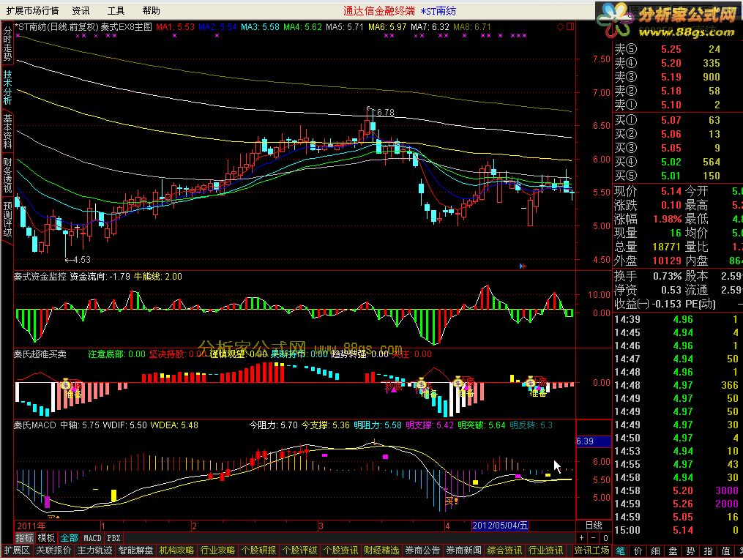Open the 工具 menu
Image resolution: width=743 pixels, height=560 pixels.
click(116, 10)
